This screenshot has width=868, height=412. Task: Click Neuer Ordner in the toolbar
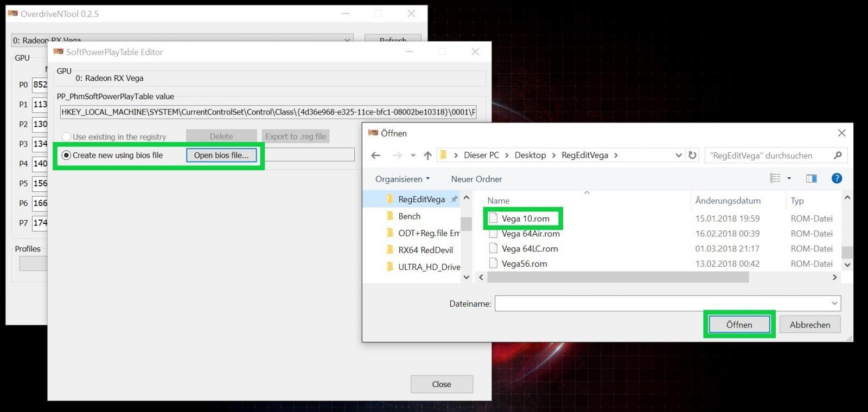coord(476,179)
